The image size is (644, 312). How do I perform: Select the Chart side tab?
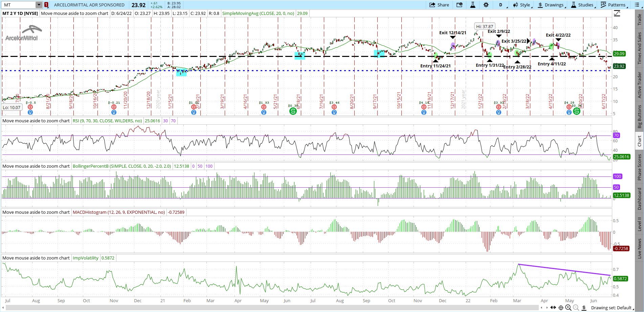coord(639,141)
